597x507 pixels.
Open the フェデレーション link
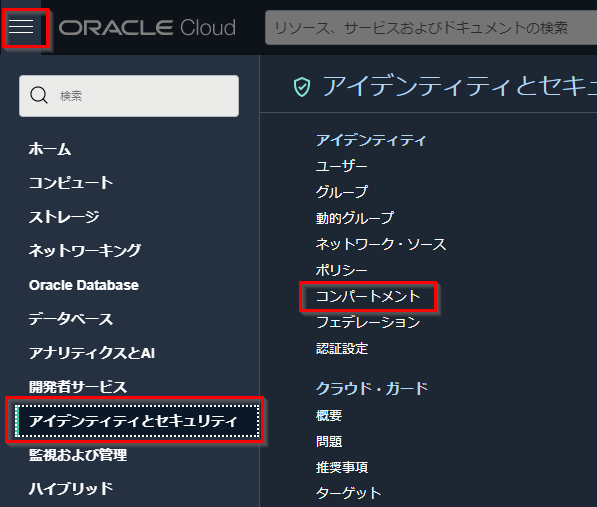click(x=368, y=322)
